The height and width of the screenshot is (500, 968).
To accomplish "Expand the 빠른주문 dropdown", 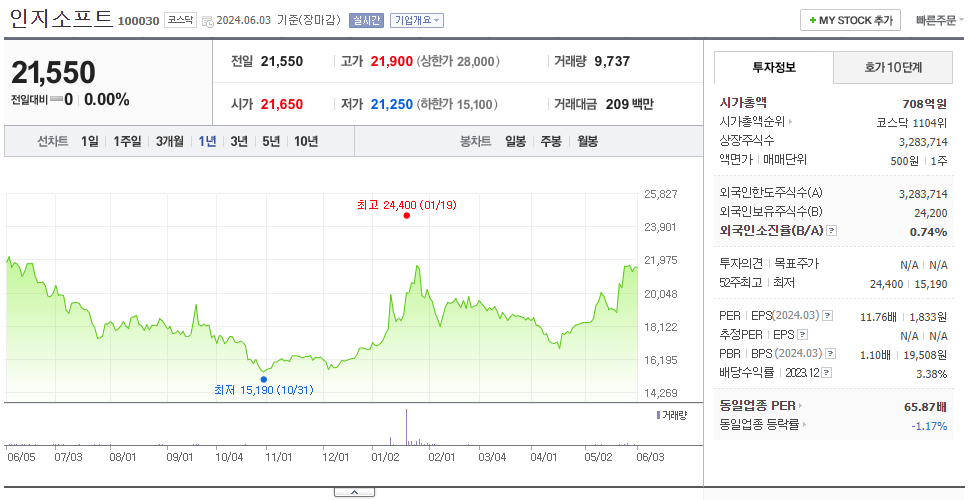I will click(940, 20).
